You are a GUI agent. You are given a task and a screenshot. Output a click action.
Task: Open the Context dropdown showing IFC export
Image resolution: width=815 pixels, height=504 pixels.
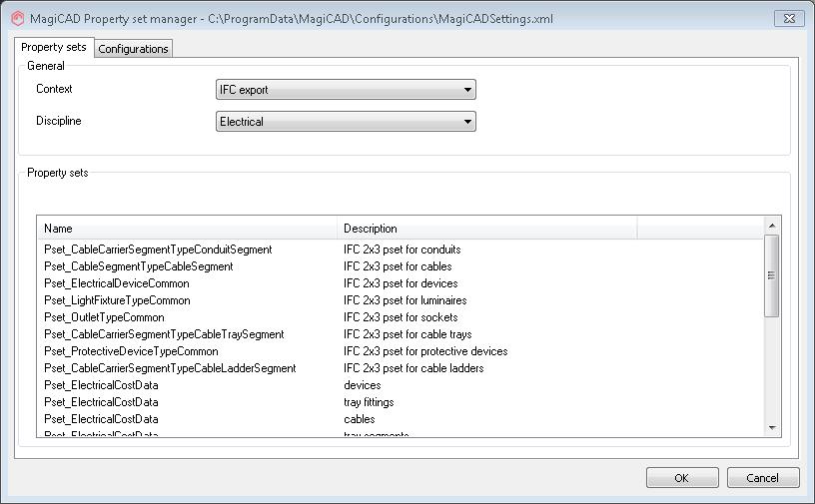(x=346, y=90)
